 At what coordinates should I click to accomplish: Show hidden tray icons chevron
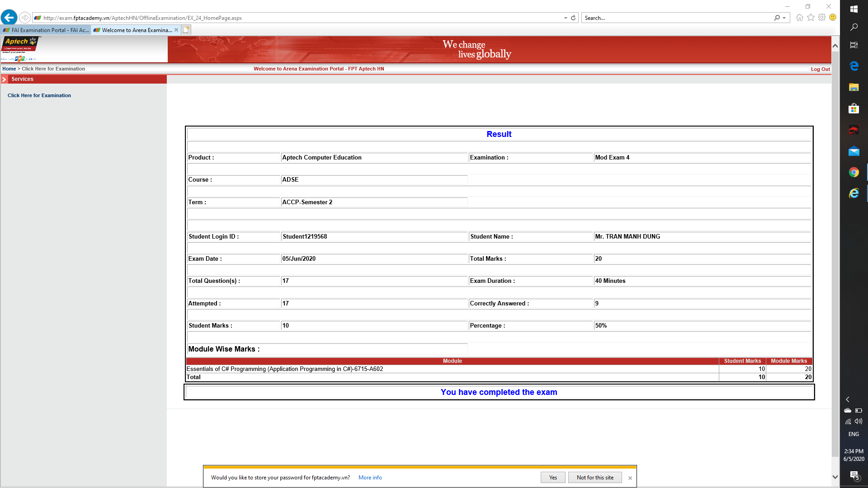click(x=848, y=399)
